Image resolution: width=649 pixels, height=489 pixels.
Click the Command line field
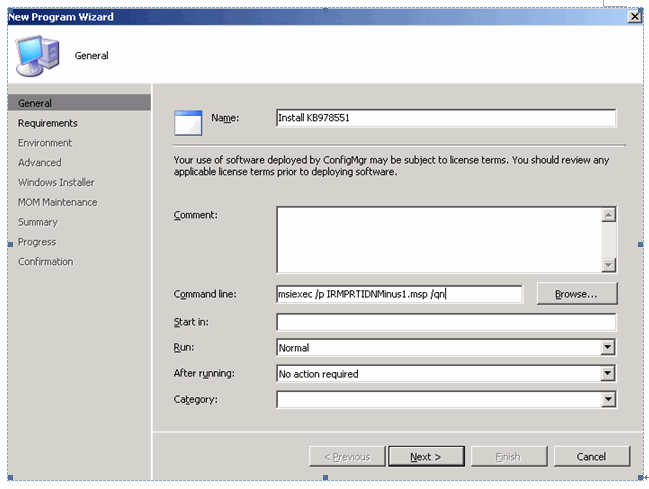(x=399, y=294)
